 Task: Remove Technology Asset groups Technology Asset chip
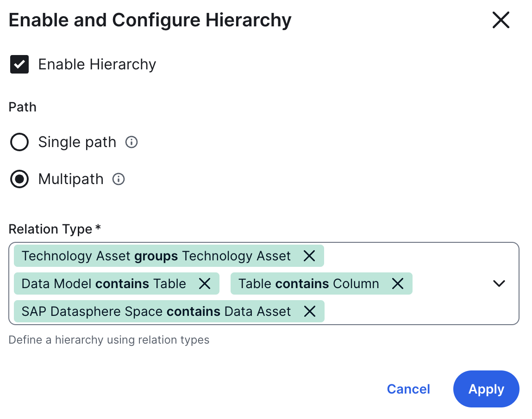[309, 256]
